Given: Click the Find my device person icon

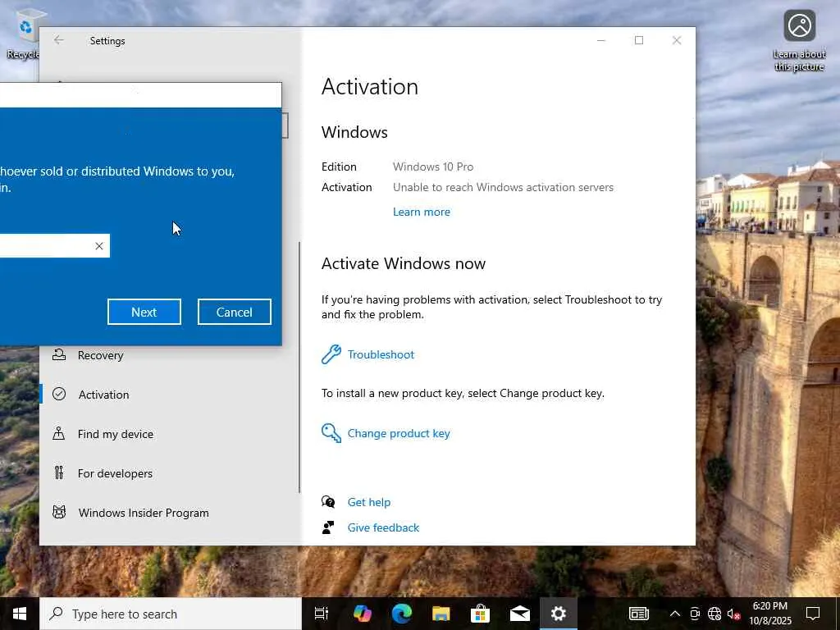Looking at the screenshot, I should click(x=59, y=433).
